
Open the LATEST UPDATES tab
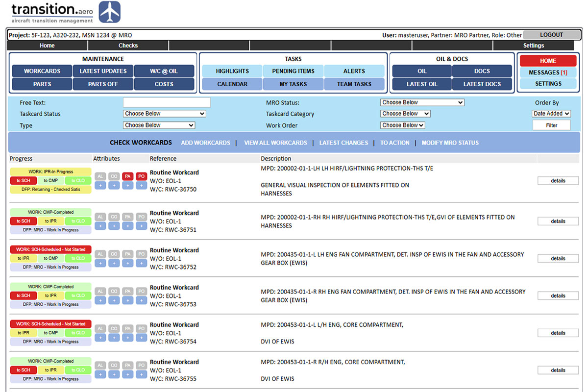click(x=103, y=71)
